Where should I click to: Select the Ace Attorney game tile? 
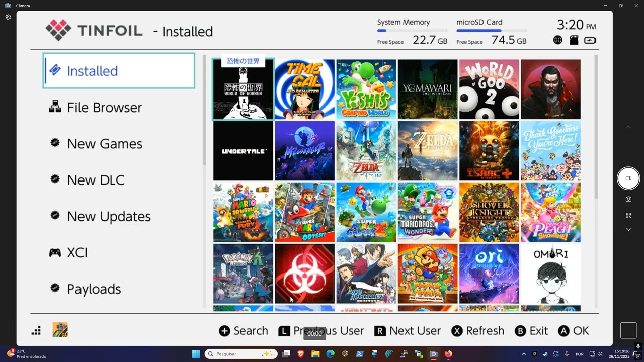coord(366,274)
